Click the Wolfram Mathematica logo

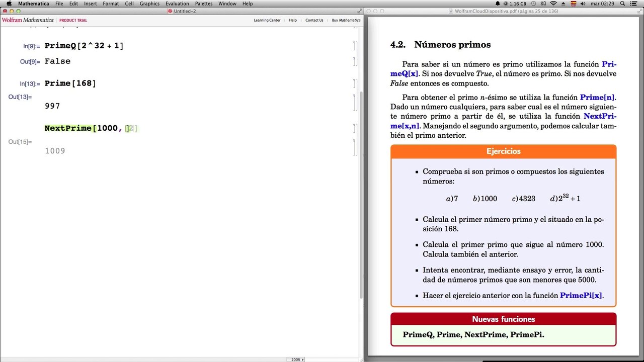(x=28, y=20)
